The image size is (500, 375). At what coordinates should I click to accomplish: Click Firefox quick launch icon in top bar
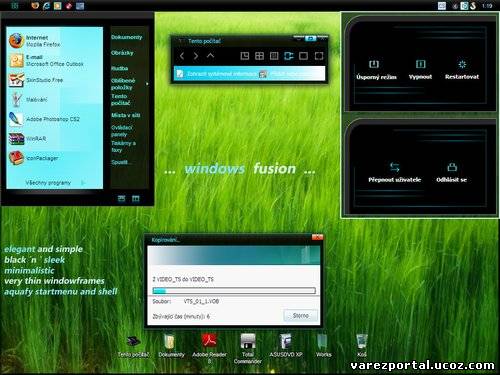tap(35, 5)
